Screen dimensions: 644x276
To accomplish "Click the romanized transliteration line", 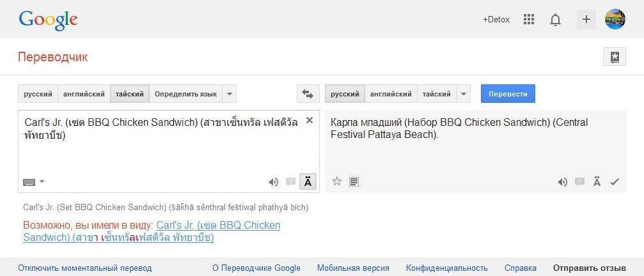I will [x=166, y=208].
